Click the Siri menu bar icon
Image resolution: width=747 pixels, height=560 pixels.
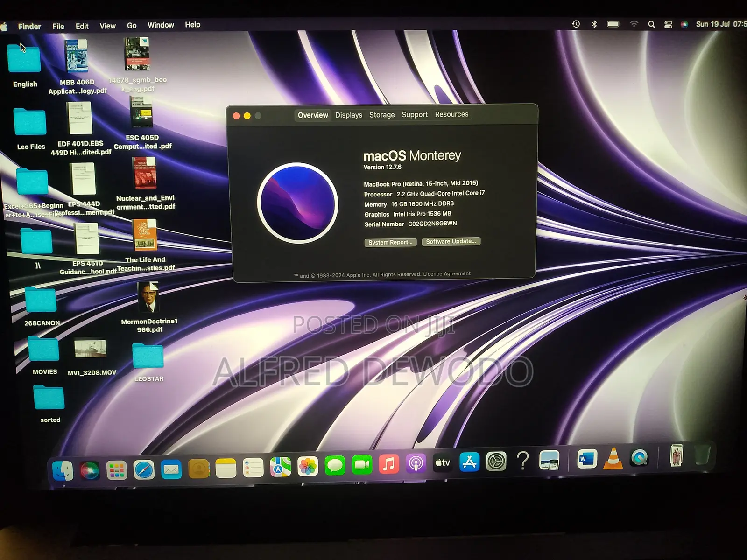click(684, 24)
